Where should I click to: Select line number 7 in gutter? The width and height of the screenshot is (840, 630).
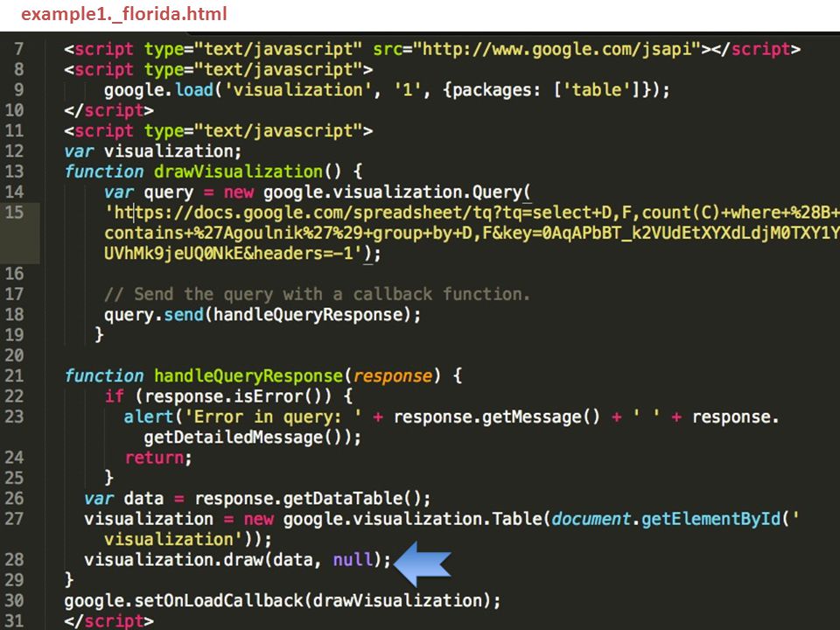pyautogui.click(x=18, y=49)
